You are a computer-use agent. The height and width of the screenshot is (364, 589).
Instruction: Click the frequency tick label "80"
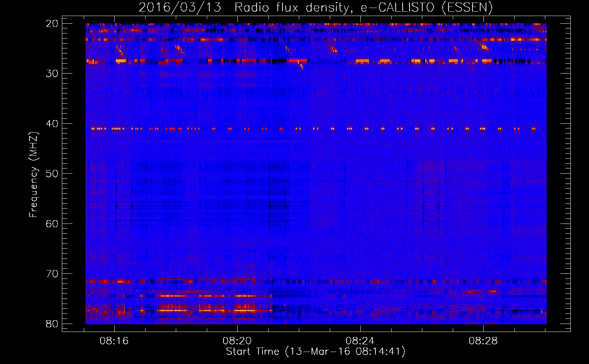(52, 324)
